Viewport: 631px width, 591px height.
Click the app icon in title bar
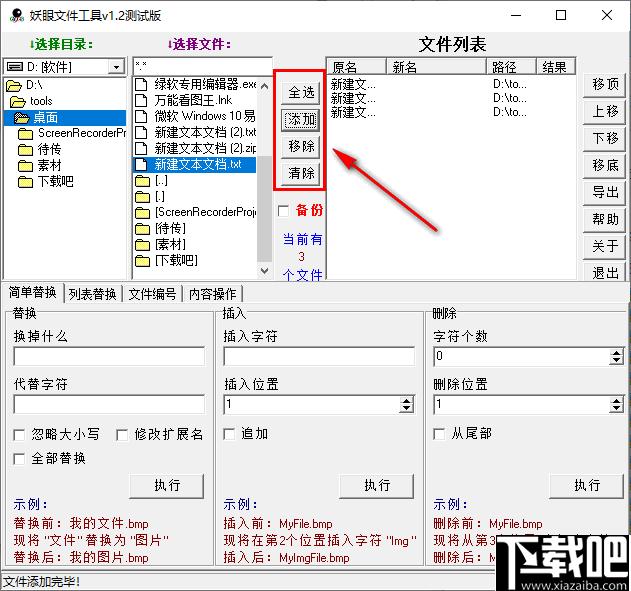pyautogui.click(x=16, y=16)
